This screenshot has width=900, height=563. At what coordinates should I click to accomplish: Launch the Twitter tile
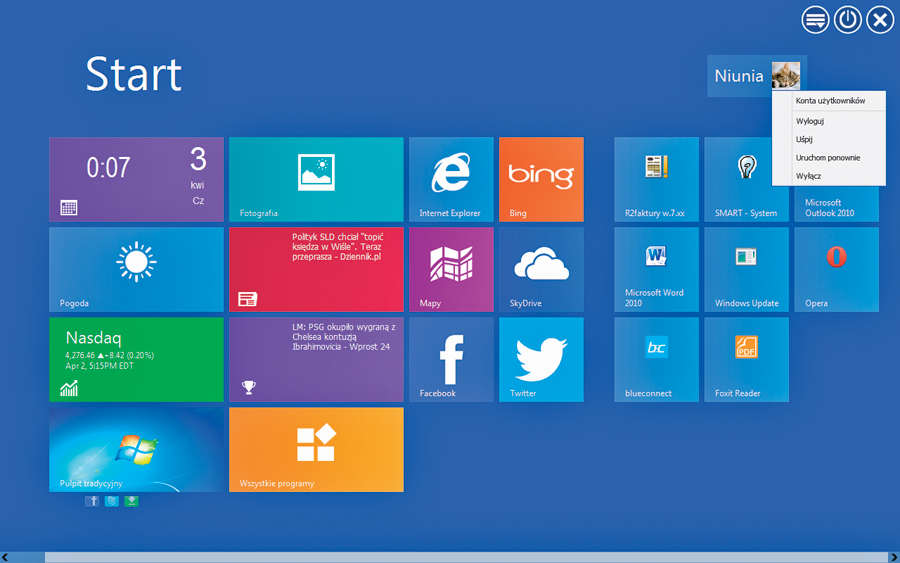541,359
